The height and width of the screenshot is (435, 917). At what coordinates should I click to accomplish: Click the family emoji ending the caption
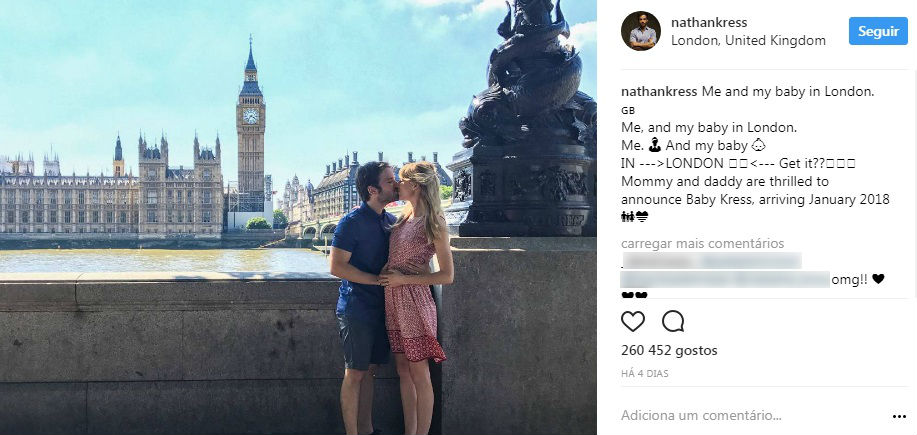click(x=628, y=217)
